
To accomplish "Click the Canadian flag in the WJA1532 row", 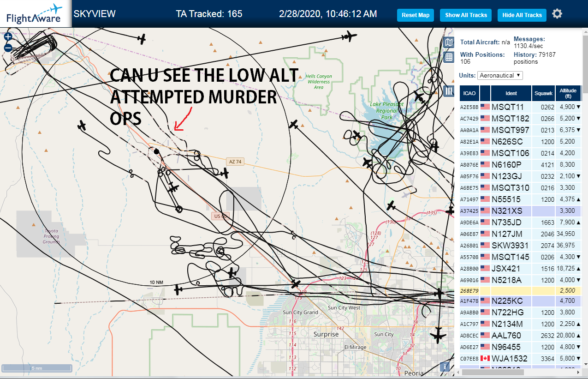I will pos(485,359).
